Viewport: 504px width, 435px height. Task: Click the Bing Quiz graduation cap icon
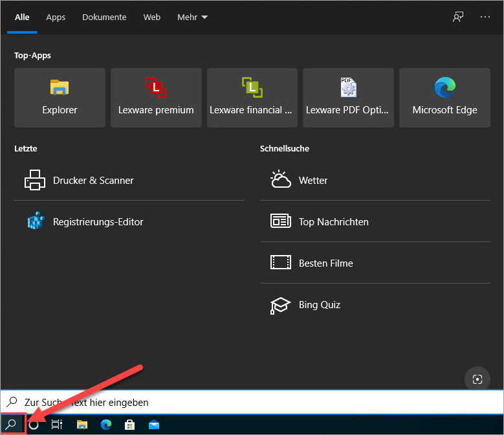pos(280,305)
